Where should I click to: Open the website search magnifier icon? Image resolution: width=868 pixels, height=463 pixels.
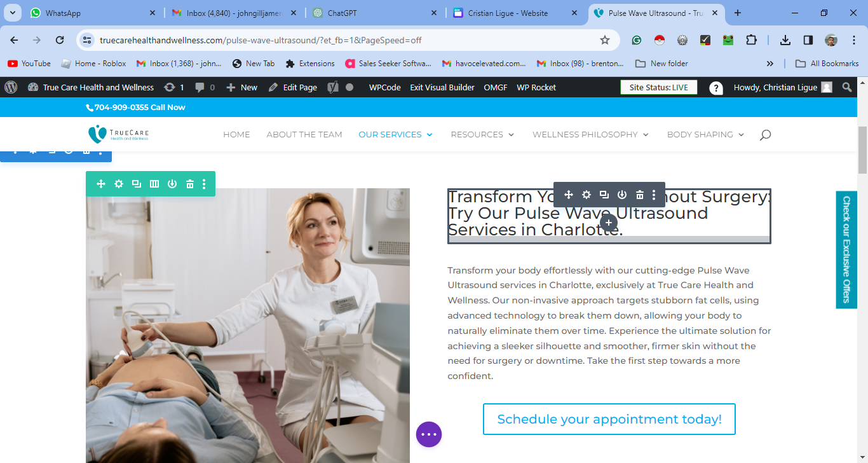pyautogui.click(x=765, y=135)
